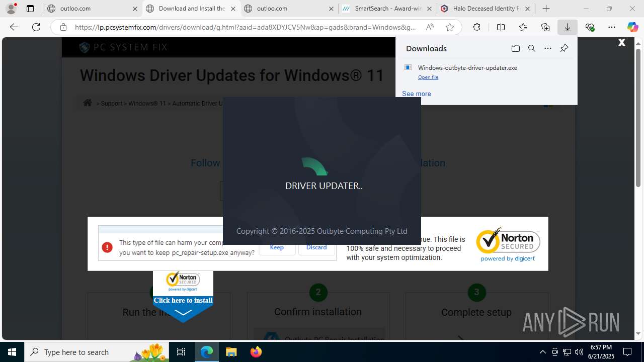This screenshot has height=362, width=644.
Task: Switch to second outloo.com tab
Action: pyautogui.click(x=289, y=9)
